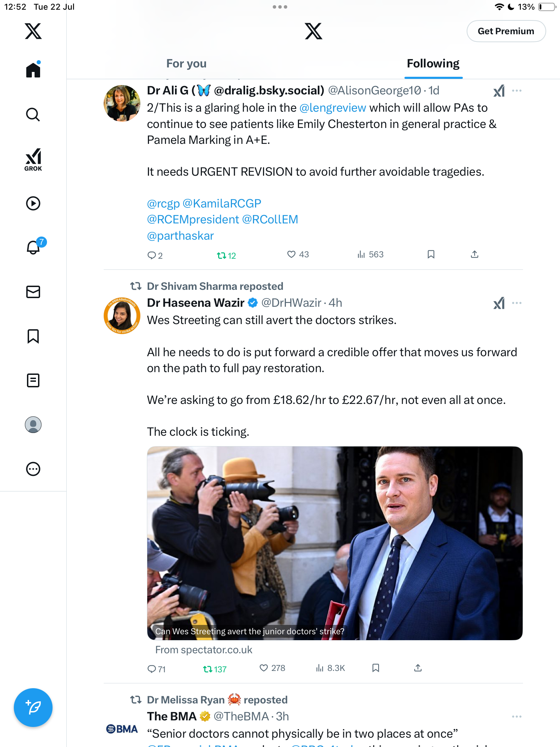This screenshot has height=747, width=560.
Task: Open more options on The BMA post
Action: [x=517, y=717]
